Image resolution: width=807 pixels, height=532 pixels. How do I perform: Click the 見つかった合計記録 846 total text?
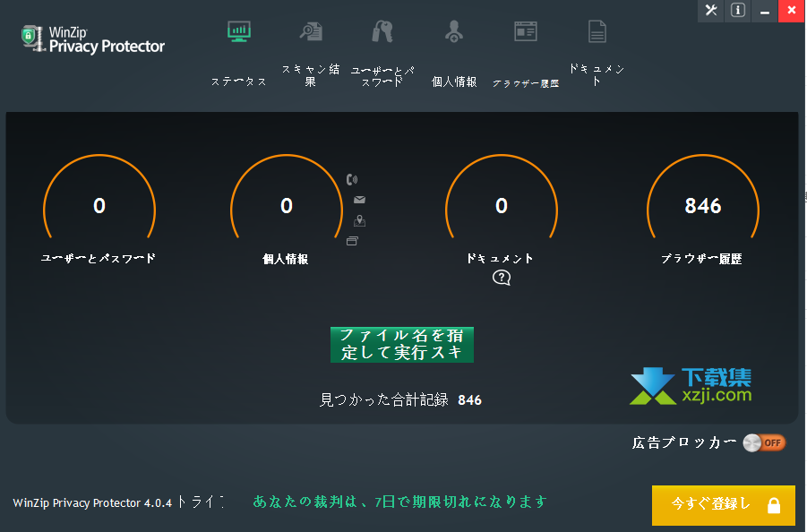click(x=400, y=399)
